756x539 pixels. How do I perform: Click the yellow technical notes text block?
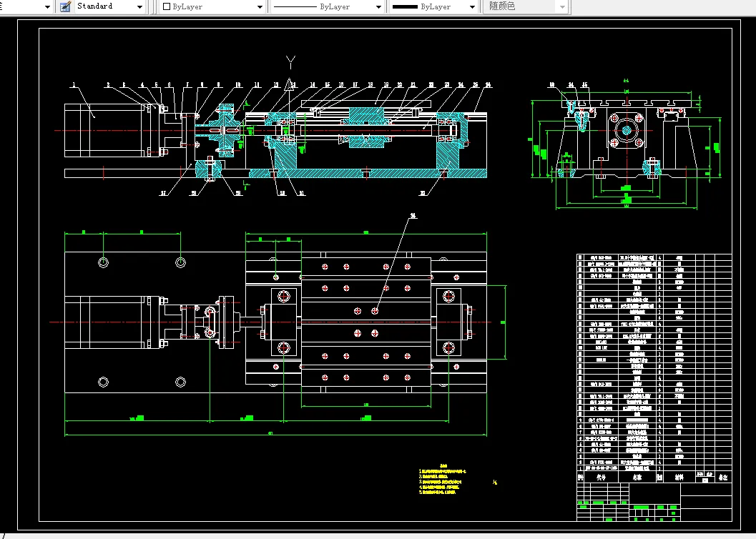point(442,479)
